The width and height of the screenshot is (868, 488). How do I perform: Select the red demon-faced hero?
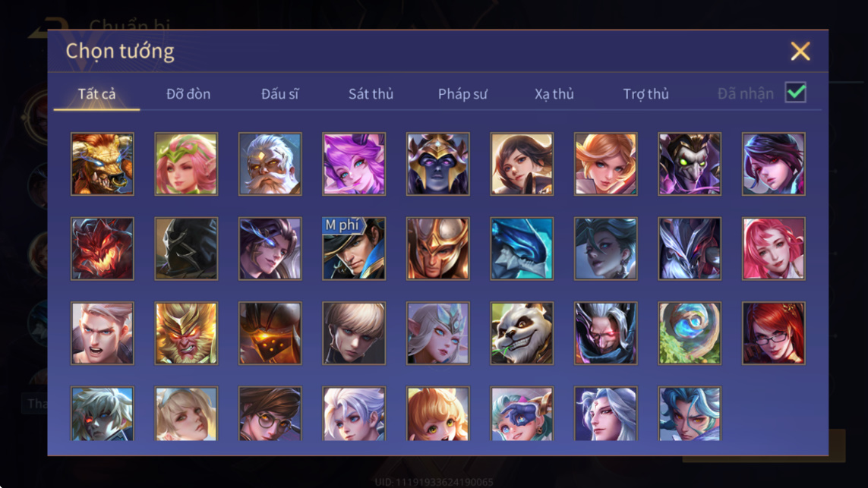pos(103,248)
